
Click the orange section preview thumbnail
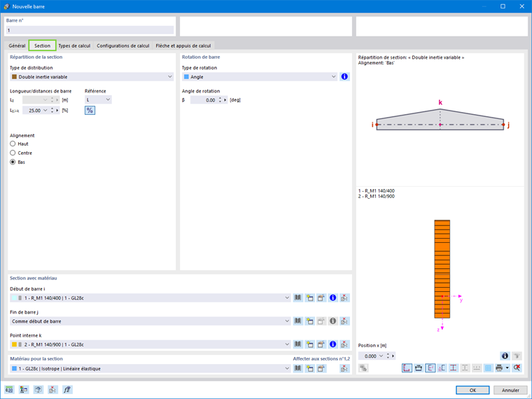(x=442, y=269)
